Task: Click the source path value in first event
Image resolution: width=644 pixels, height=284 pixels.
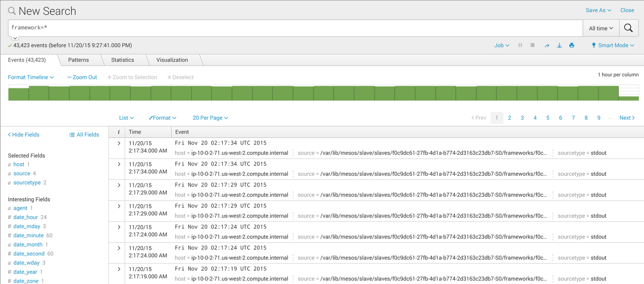Action: (x=433, y=153)
